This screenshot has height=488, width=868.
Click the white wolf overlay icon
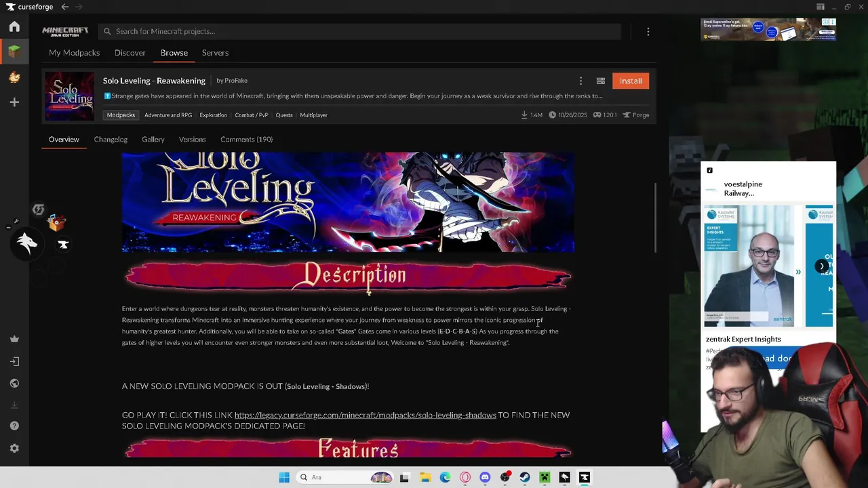click(x=27, y=243)
